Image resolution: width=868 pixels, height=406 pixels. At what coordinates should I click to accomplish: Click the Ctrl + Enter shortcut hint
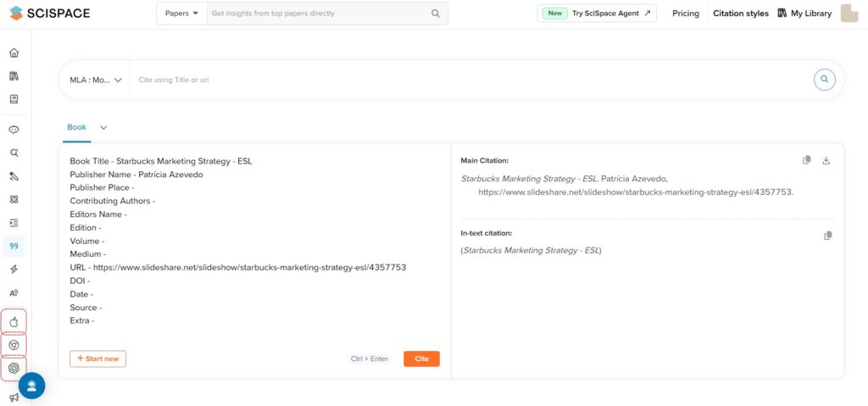(370, 359)
